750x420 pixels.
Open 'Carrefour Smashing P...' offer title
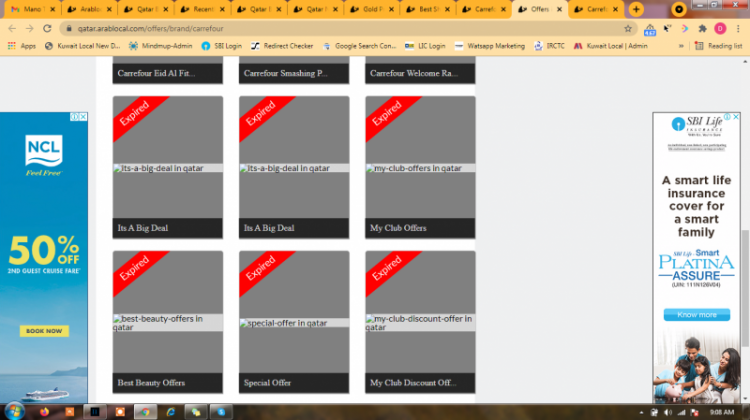[285, 73]
